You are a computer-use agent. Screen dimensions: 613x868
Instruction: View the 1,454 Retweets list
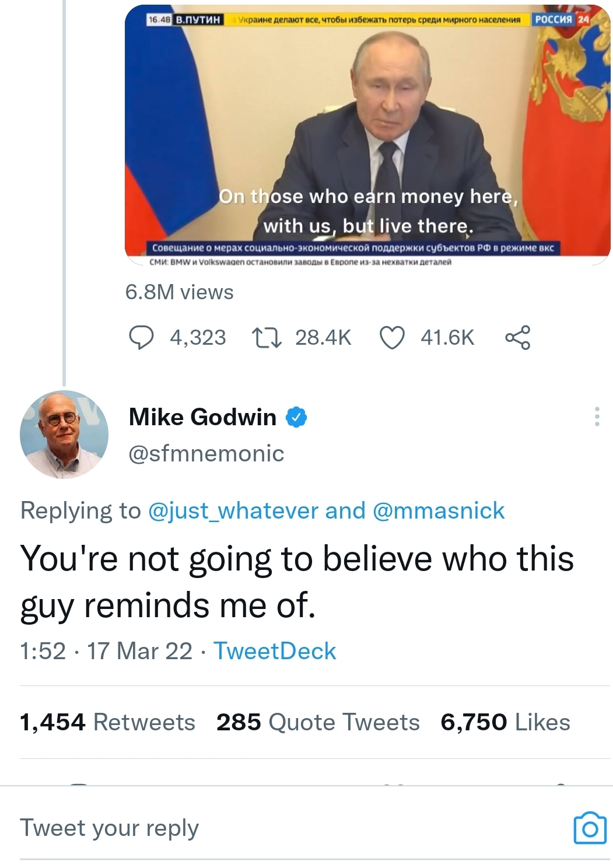[x=107, y=722]
